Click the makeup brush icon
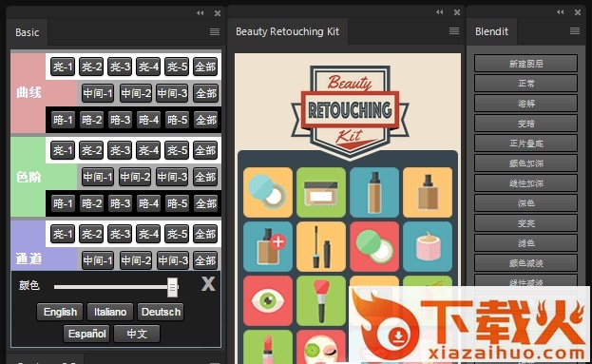The width and height of the screenshot is (592, 364). tap(321, 300)
